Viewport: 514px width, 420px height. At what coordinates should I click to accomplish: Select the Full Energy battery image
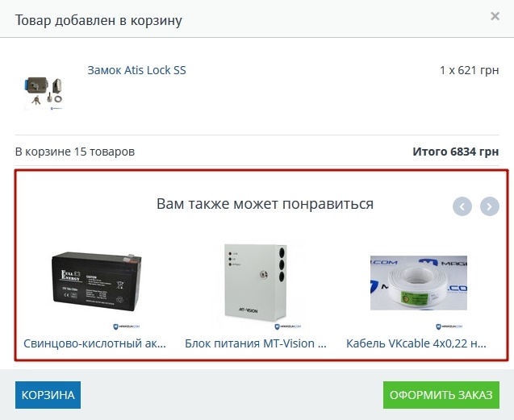click(96, 282)
